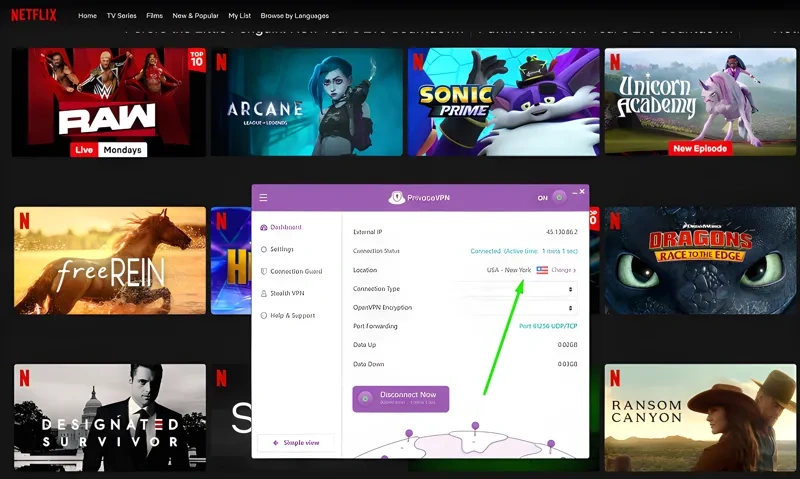Click the PrivateVPN shield logo
This screenshot has width=800, height=479.
[x=396, y=198]
